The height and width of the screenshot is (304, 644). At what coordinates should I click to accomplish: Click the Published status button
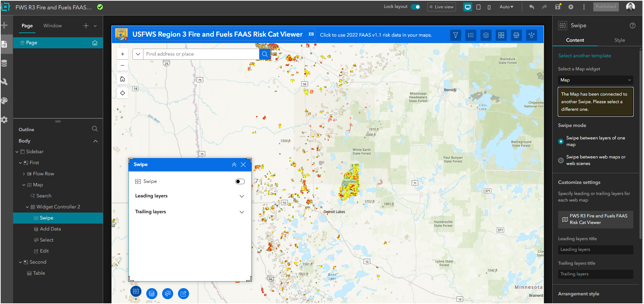[606, 7]
